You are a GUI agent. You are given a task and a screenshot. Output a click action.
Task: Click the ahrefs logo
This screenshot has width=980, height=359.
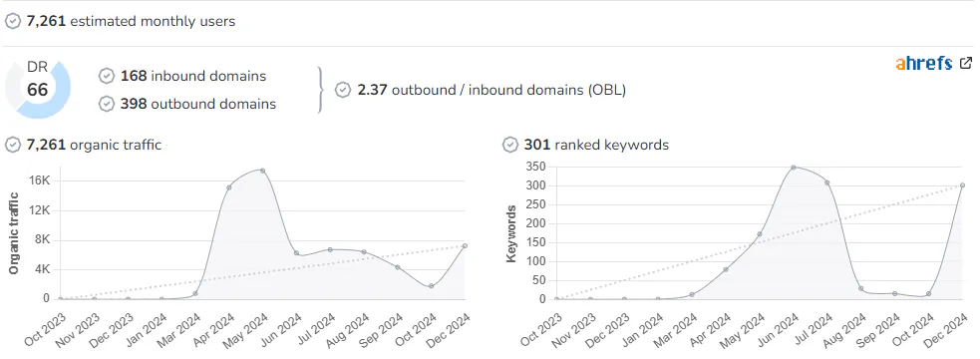click(x=924, y=63)
